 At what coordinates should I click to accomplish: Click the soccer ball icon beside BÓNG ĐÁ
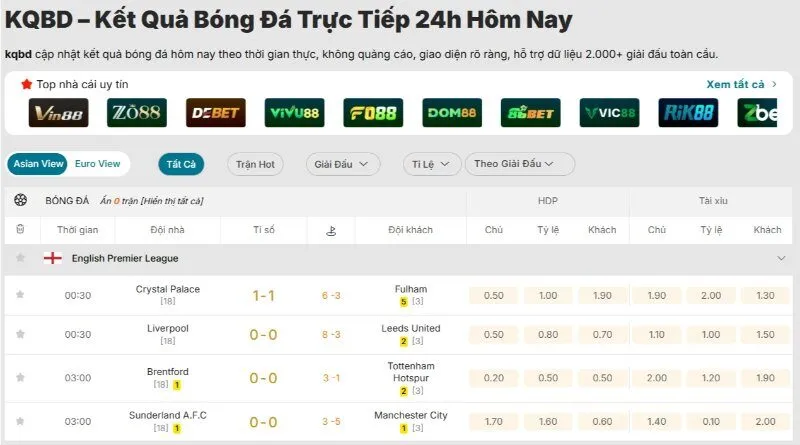(x=20, y=200)
